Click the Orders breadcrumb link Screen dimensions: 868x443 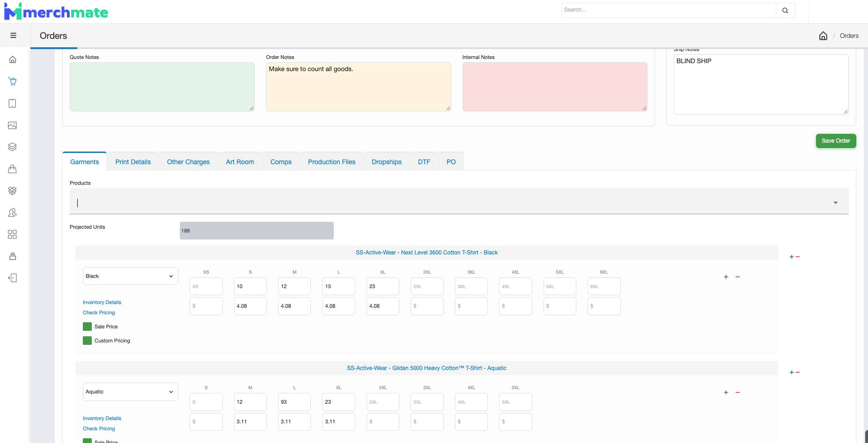(x=849, y=36)
